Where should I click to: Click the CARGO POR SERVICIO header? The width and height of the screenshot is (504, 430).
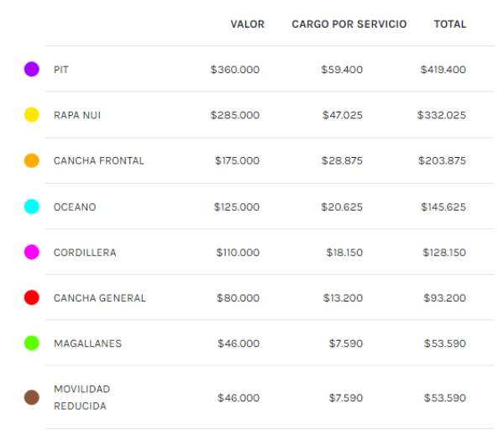[349, 24]
